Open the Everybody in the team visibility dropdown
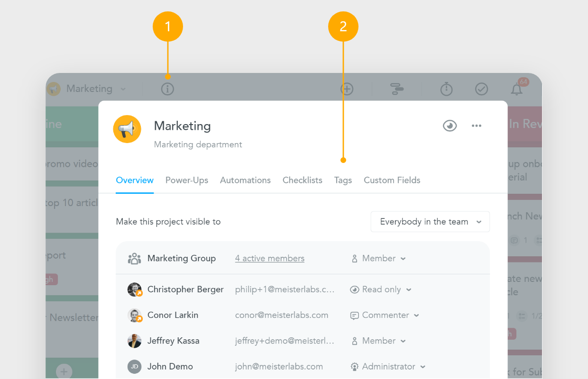This screenshot has width=588, height=379. pos(430,222)
